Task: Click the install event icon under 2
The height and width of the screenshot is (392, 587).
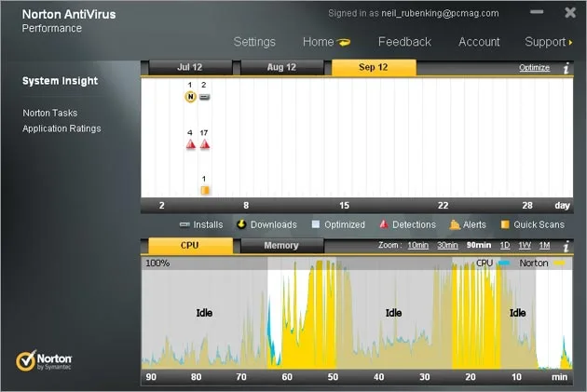Action: [x=204, y=97]
